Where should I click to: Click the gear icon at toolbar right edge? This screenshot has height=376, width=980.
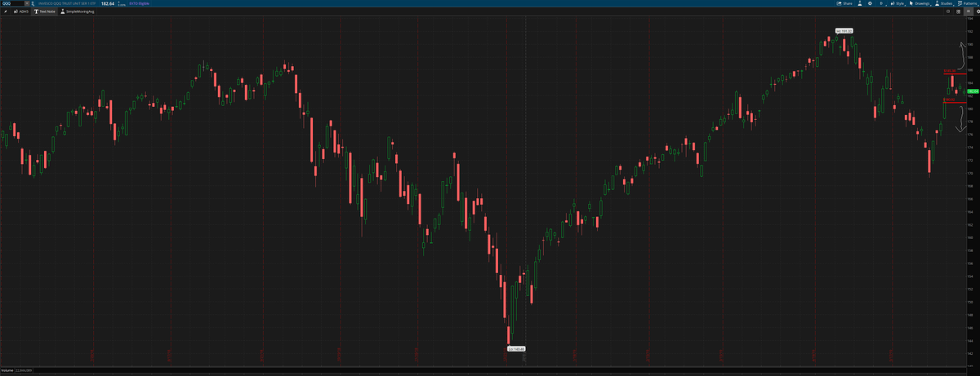(x=977, y=11)
